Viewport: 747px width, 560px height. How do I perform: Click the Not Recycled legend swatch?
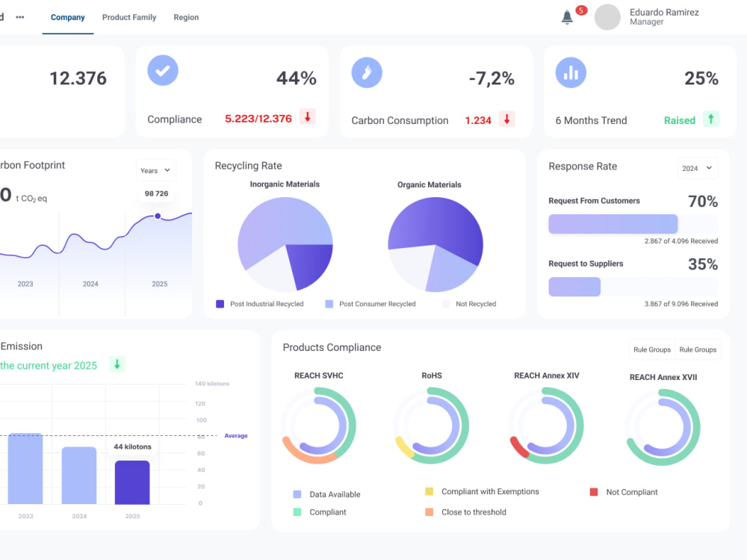pyautogui.click(x=446, y=304)
